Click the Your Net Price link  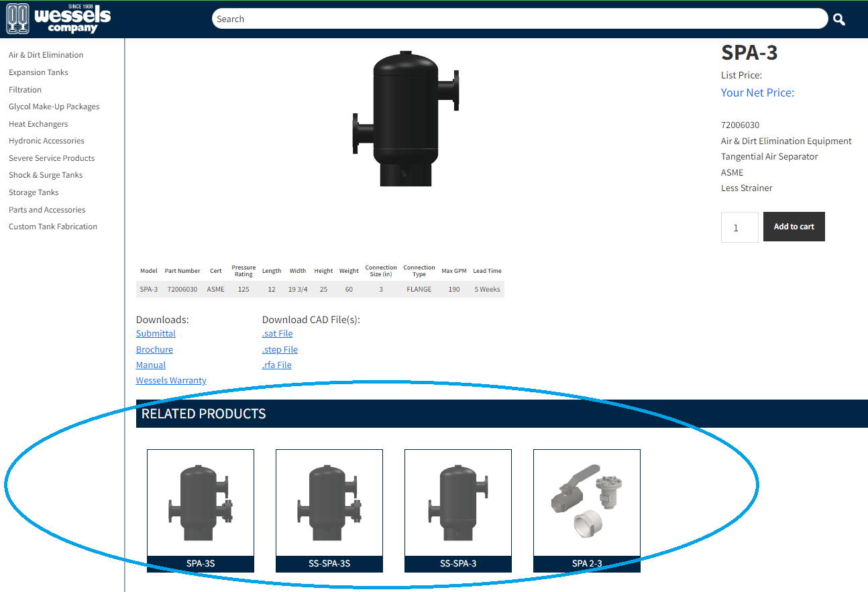click(x=757, y=93)
